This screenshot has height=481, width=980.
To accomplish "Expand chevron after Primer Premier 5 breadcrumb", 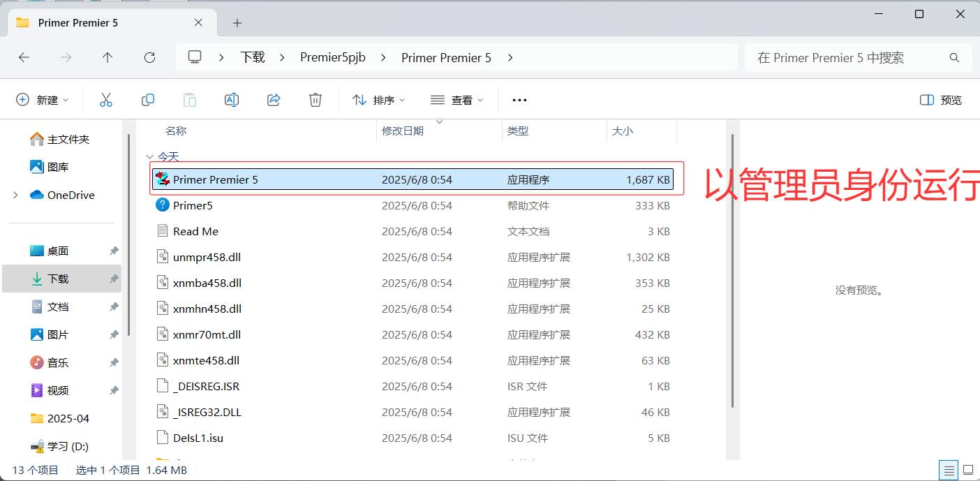I will tap(510, 58).
